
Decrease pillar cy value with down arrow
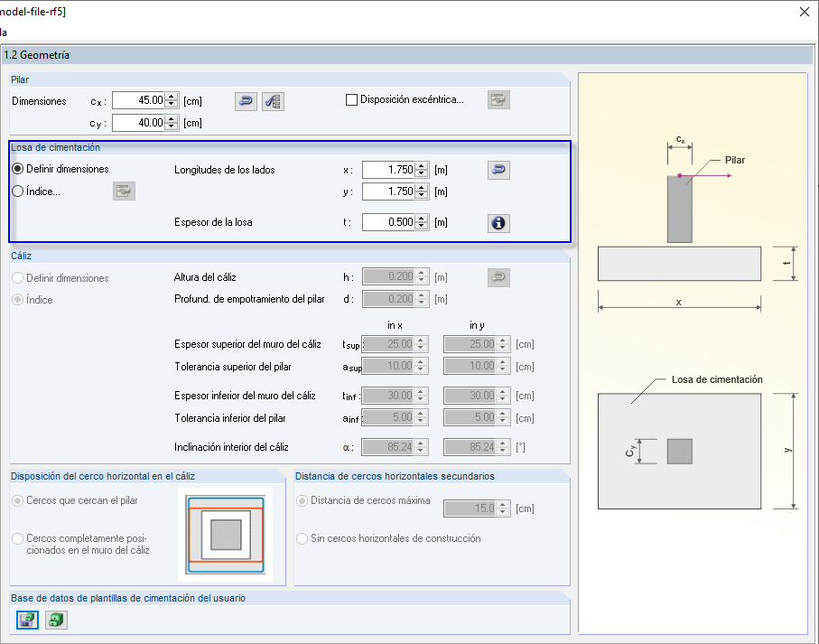(172, 126)
